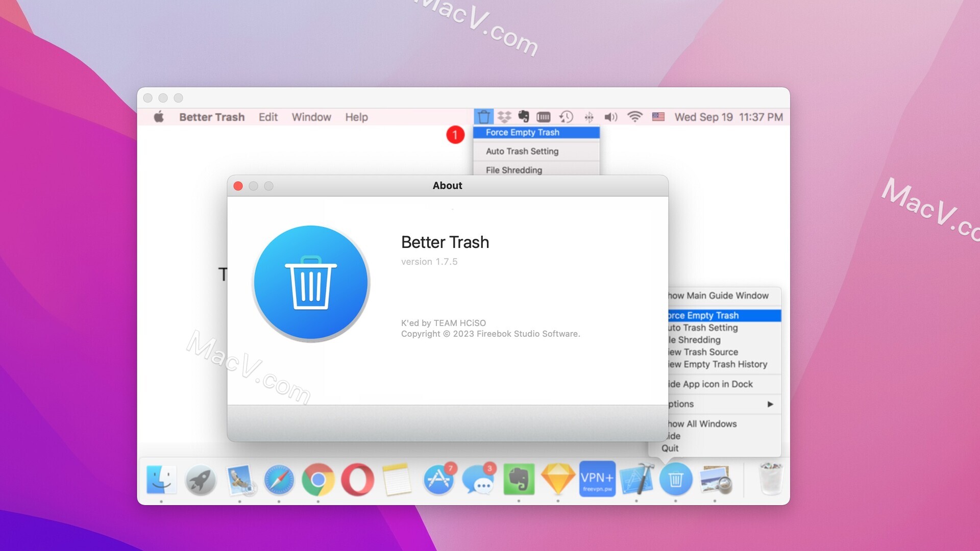This screenshot has width=980, height=551.
Task: Click the Evernote menu bar icon
Action: (524, 117)
